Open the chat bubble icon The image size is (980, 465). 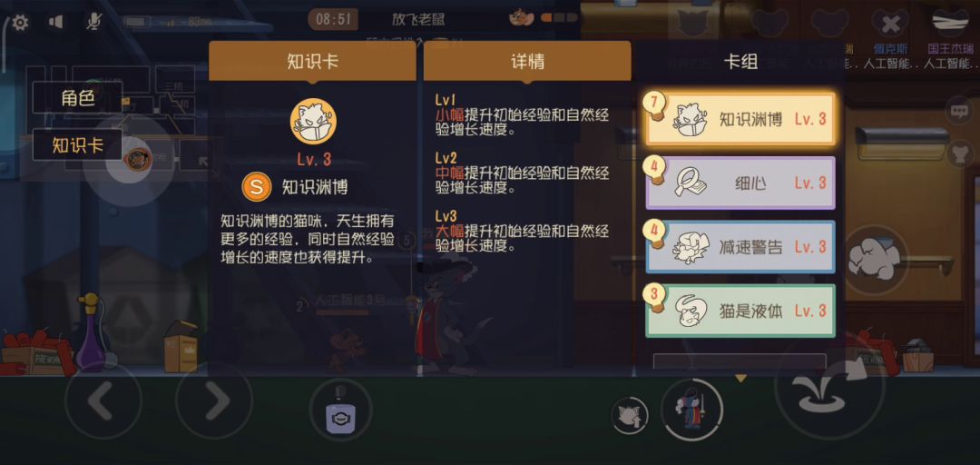[959, 112]
